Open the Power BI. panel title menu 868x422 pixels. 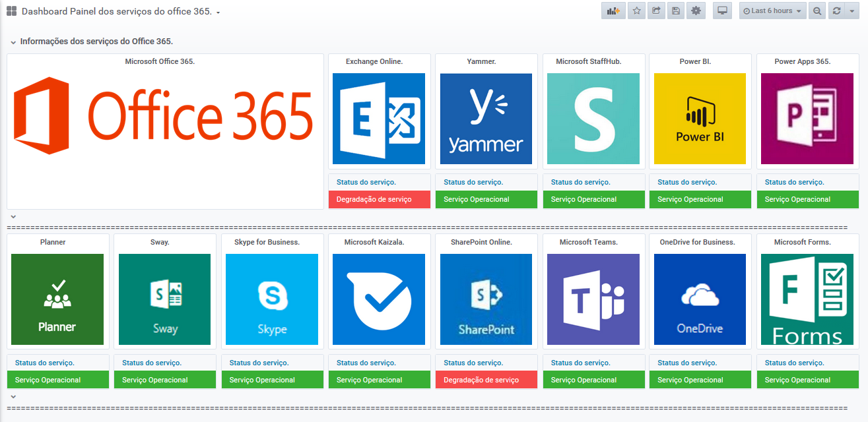(x=696, y=61)
